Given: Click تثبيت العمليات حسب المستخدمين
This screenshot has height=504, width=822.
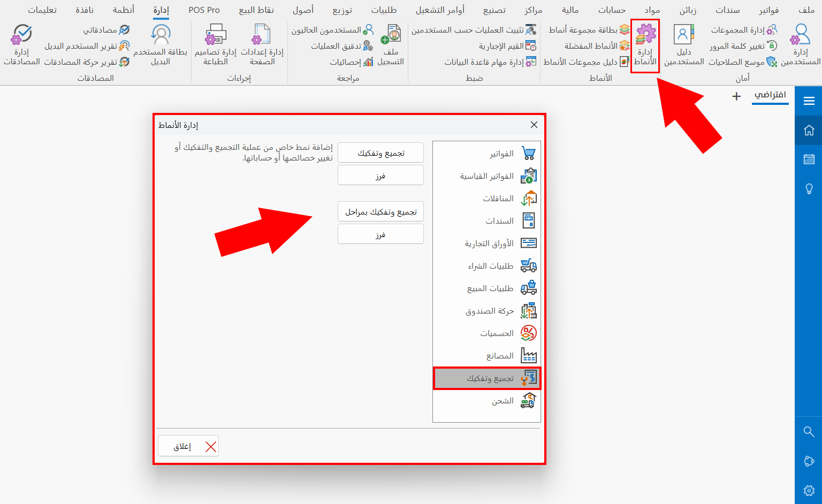Looking at the screenshot, I should [x=474, y=30].
